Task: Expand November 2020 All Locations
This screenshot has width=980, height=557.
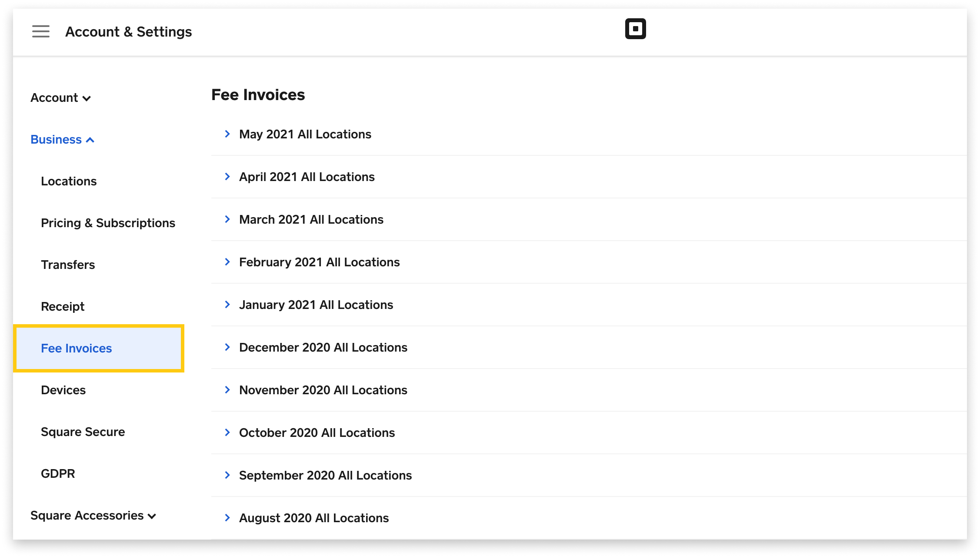Action: [x=589, y=390]
